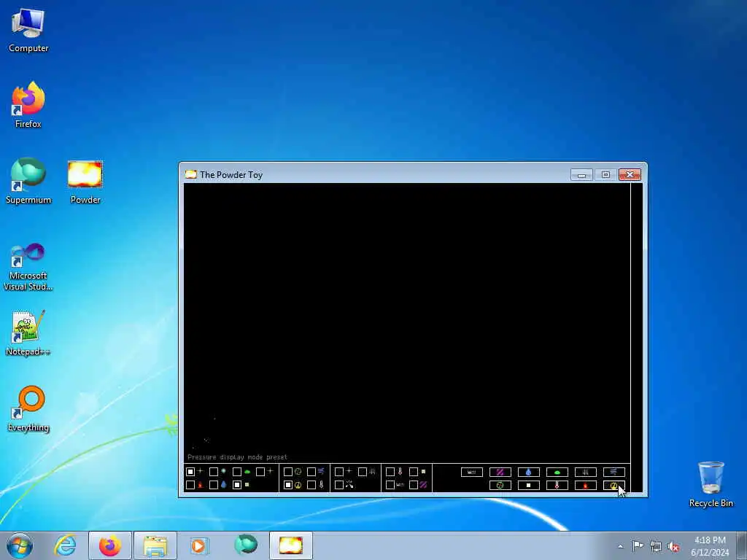Enable the checkbox beside the red flame icon
The height and width of the screenshot is (560, 747).
(190, 485)
